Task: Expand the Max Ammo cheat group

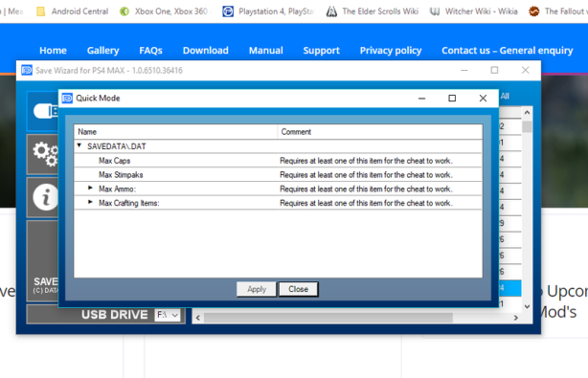Action: (x=90, y=188)
